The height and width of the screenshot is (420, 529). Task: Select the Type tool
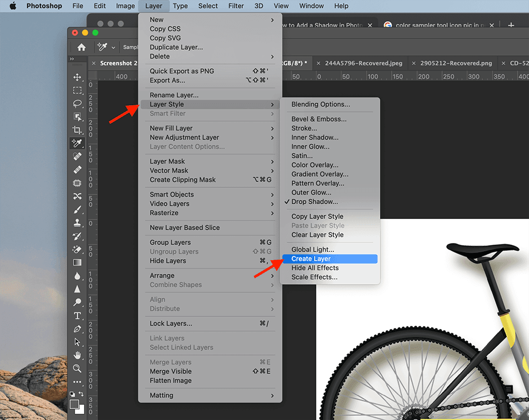pos(77,315)
